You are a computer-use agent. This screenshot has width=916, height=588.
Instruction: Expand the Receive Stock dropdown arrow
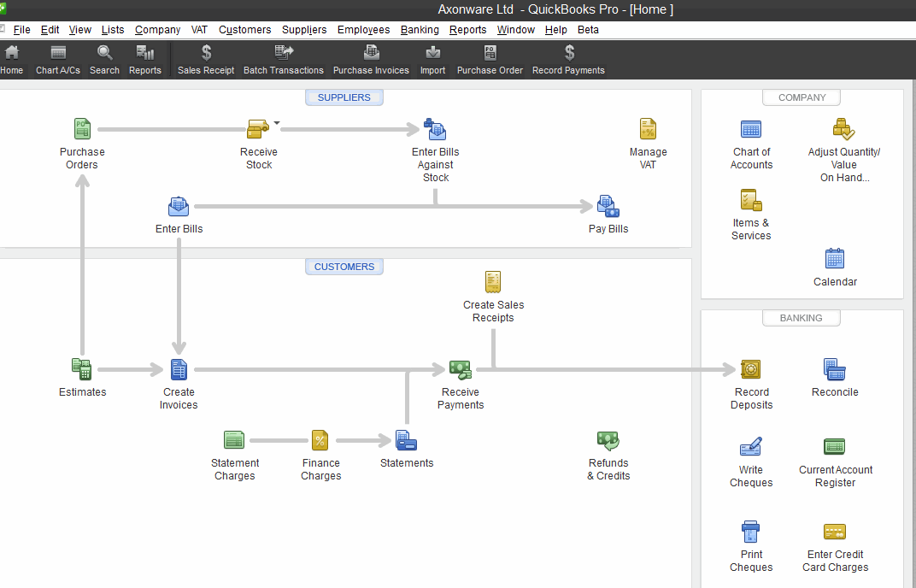[x=277, y=123]
